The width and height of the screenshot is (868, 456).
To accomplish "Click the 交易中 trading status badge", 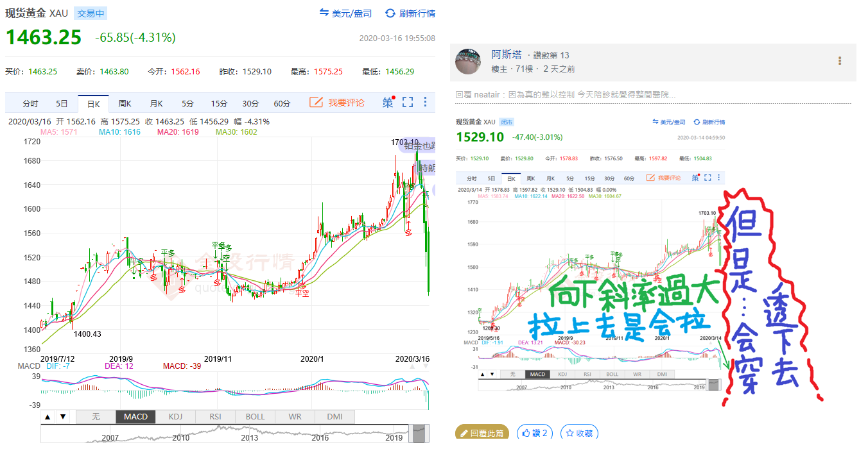I will pos(91,13).
